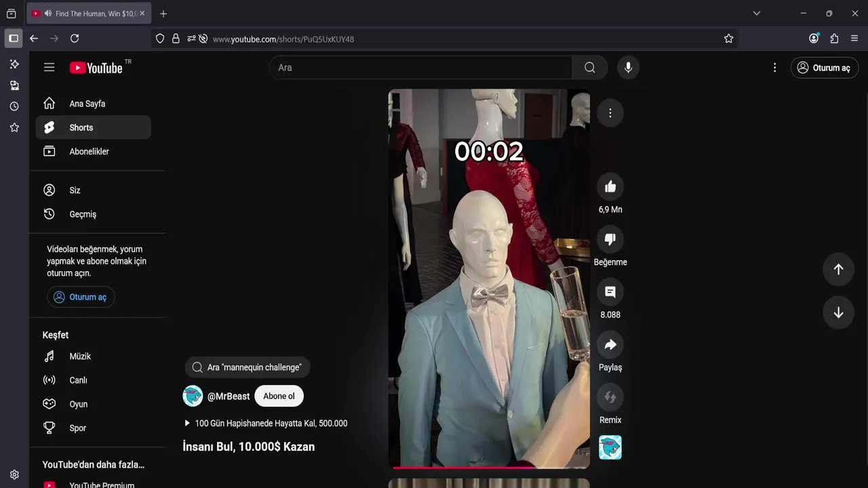Open the browser extensions icon
Viewport: 868px width, 488px height.
click(834, 39)
